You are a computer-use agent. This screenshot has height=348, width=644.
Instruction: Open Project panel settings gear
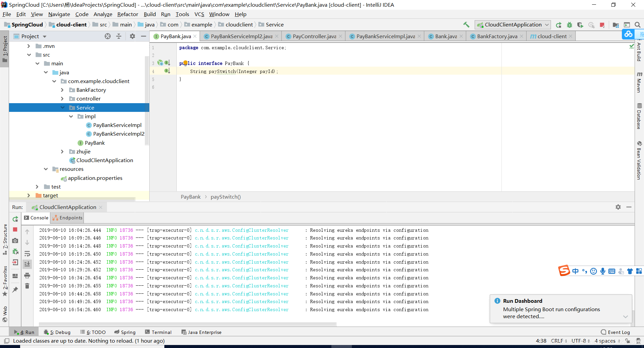(x=132, y=36)
